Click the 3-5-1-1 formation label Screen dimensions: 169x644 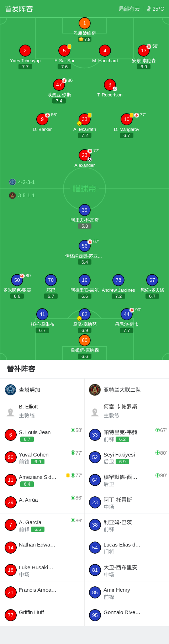coord(26,195)
